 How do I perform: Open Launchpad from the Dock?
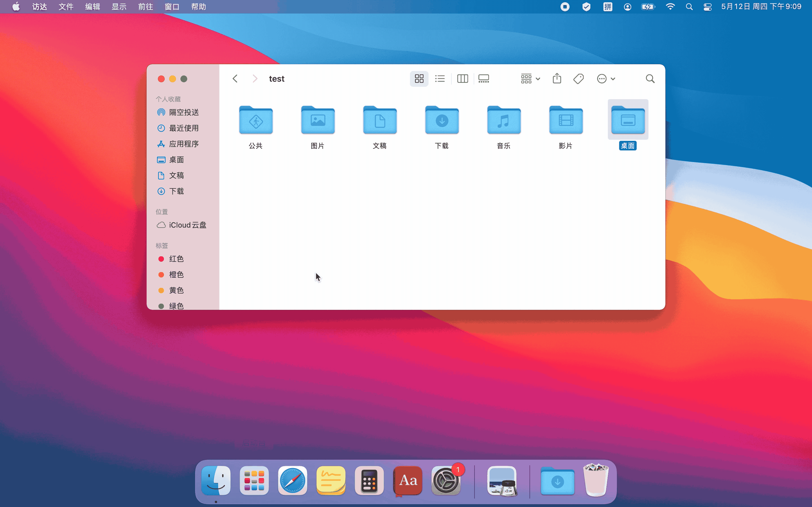[x=254, y=481]
